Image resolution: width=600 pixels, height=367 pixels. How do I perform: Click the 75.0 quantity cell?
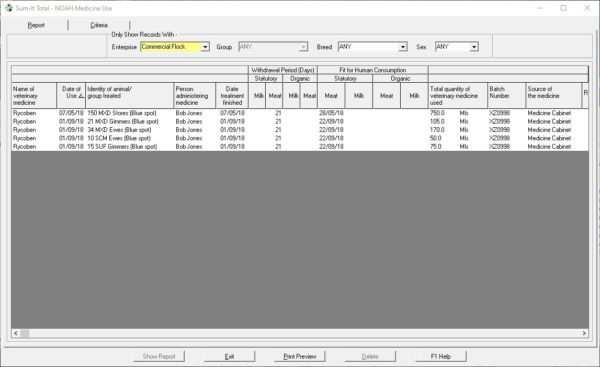(436, 147)
